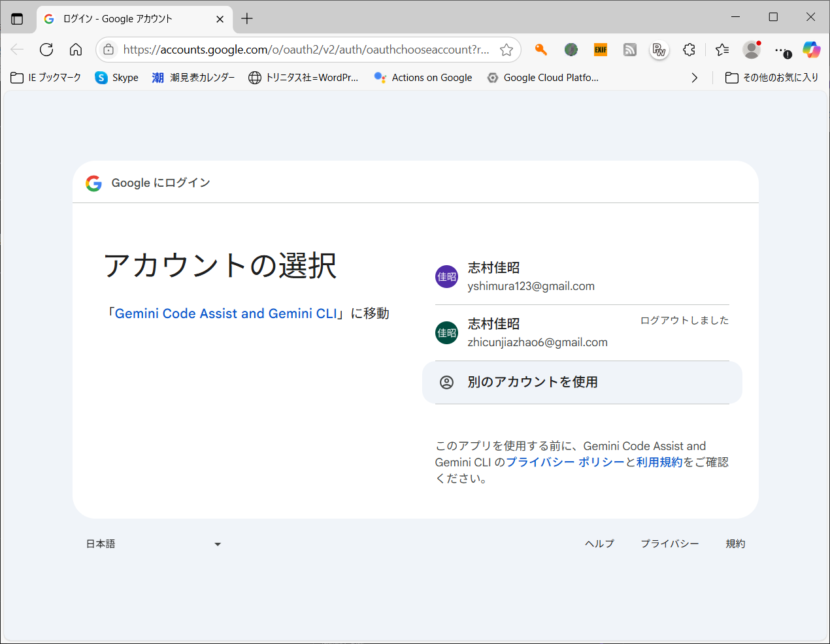Open the Google Cloud Platform bookmark
This screenshot has height=644, width=830.
(x=543, y=78)
